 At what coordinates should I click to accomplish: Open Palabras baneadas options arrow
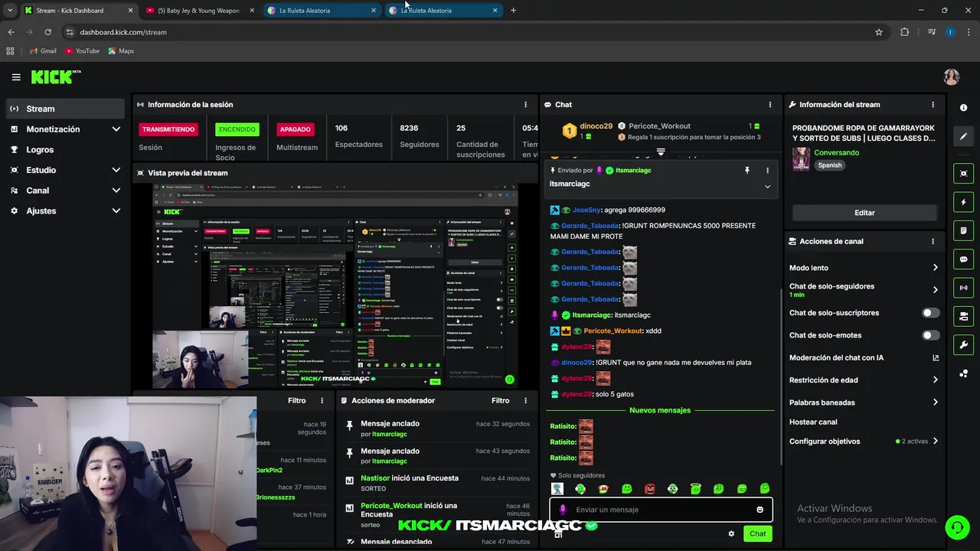pyautogui.click(x=935, y=403)
